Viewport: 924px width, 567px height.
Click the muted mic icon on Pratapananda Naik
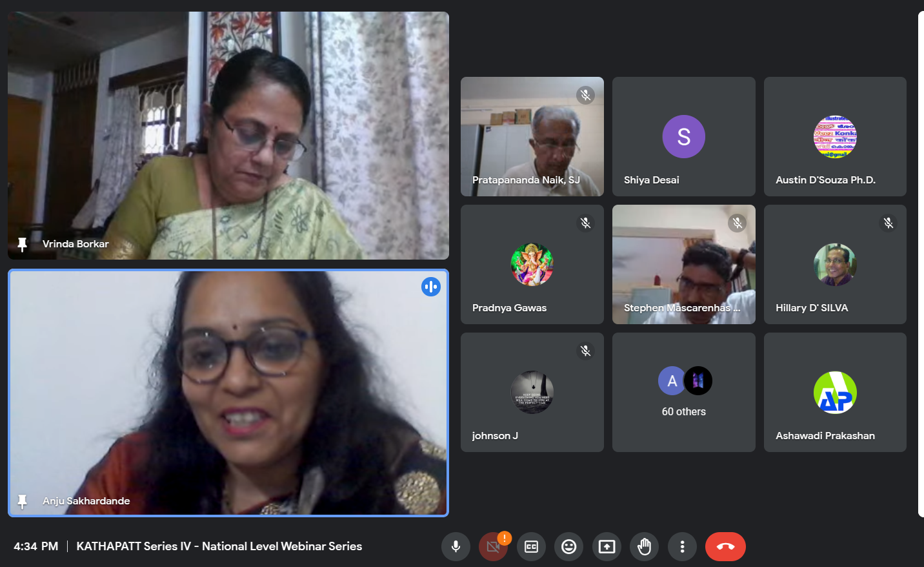point(585,96)
